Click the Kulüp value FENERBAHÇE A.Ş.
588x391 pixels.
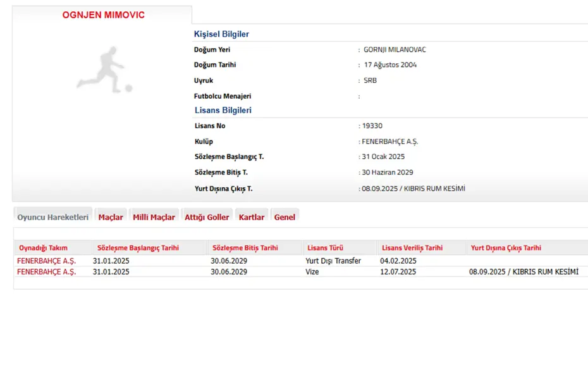pos(390,142)
